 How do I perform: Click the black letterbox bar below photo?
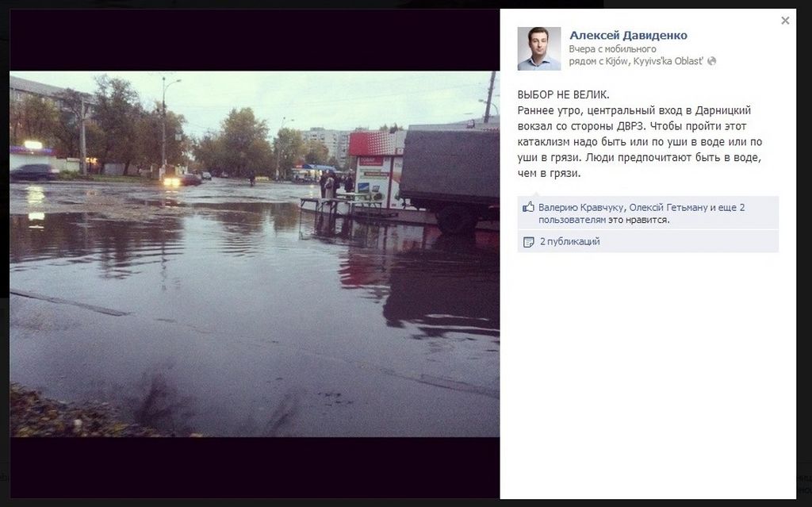255,467
